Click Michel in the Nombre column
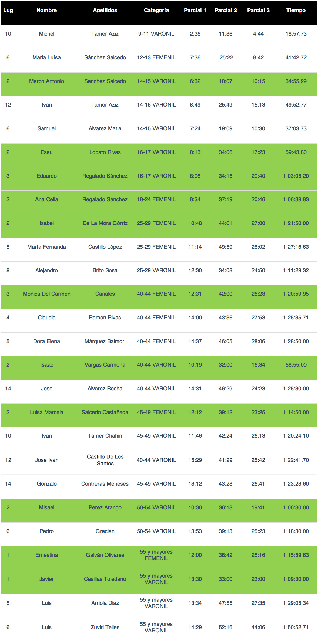Viewport: 318px width, 644px height. (46, 34)
